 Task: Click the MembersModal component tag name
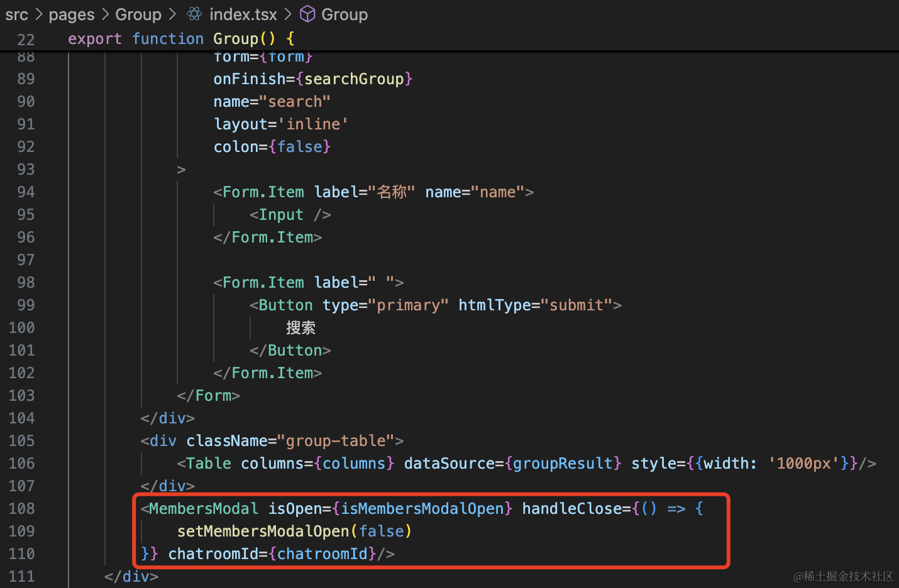click(204, 508)
